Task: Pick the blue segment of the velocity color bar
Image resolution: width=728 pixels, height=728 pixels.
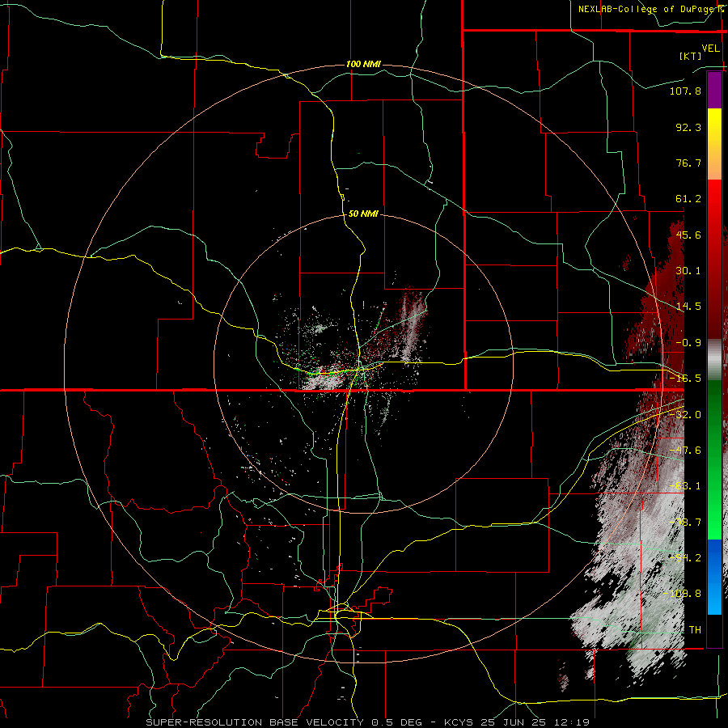Action: coord(714,577)
